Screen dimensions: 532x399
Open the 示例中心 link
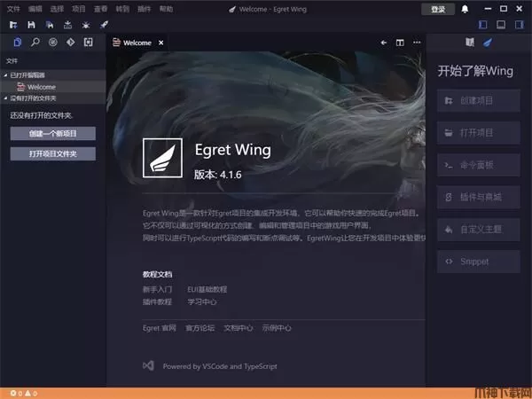click(x=277, y=328)
